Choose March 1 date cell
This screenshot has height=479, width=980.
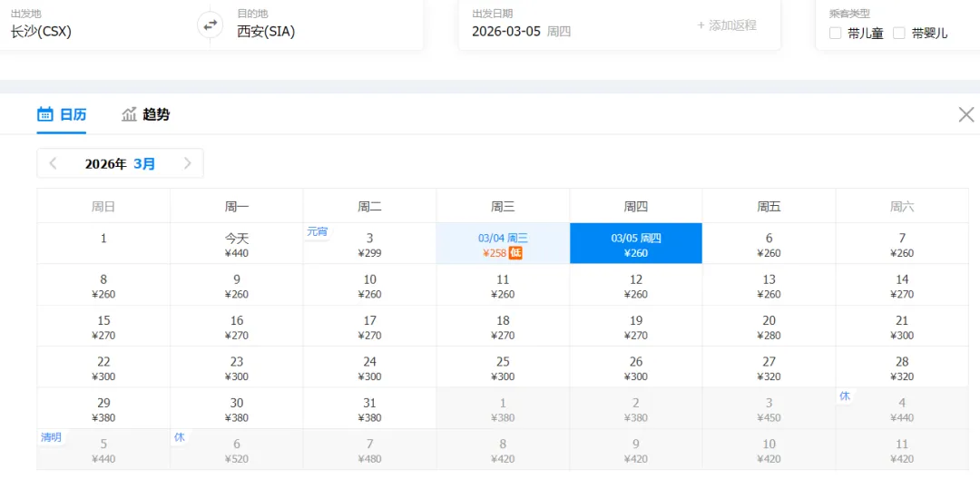(x=103, y=243)
